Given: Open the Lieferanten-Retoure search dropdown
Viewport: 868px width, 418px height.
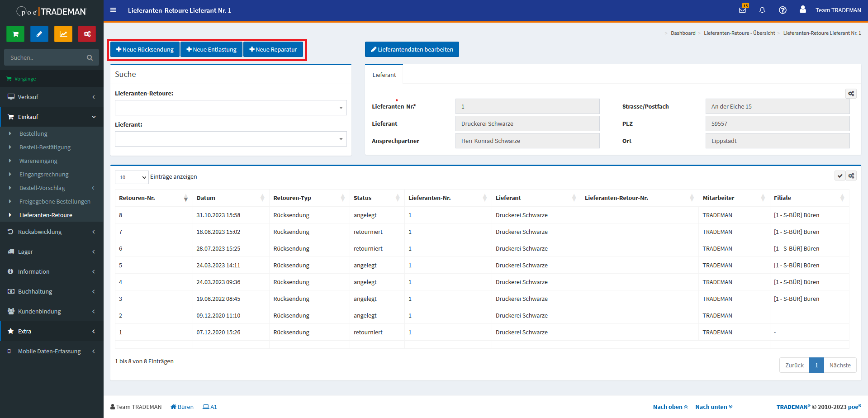Looking at the screenshot, I should click(x=231, y=108).
